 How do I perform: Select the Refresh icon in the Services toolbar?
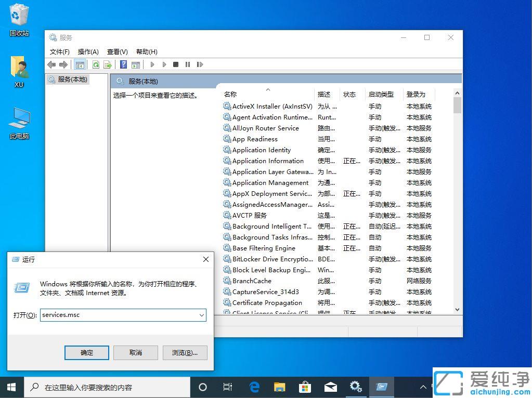click(x=95, y=64)
